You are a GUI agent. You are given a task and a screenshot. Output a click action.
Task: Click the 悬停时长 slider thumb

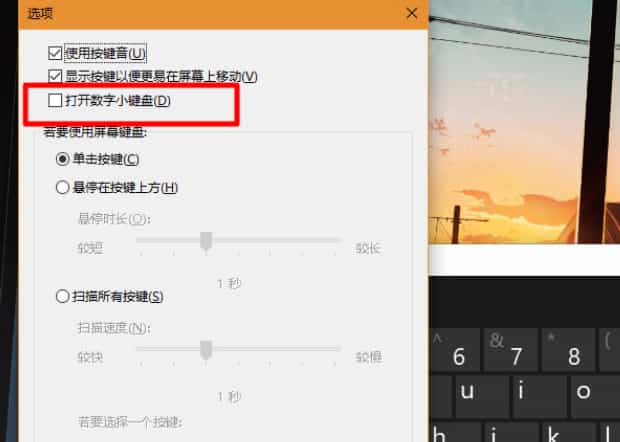tap(206, 242)
